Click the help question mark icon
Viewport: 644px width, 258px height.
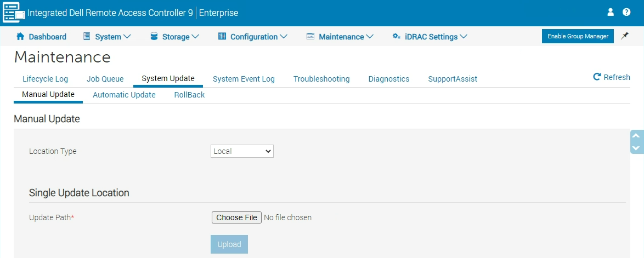point(626,12)
